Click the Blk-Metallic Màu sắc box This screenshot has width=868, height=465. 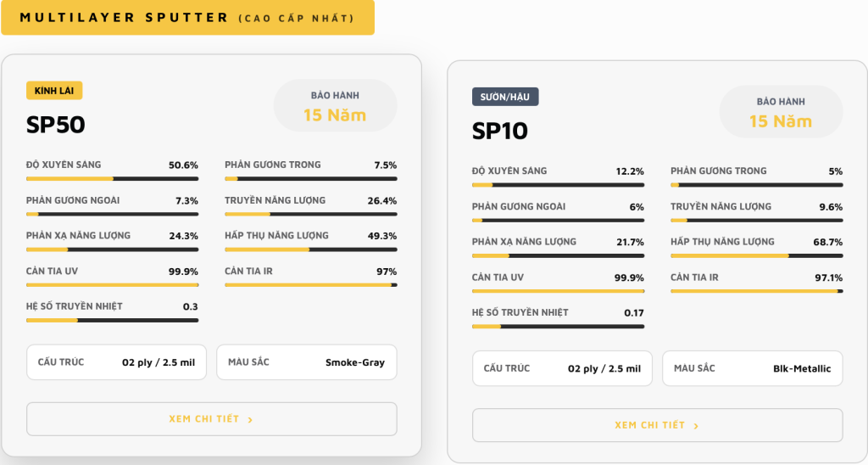[x=753, y=368]
